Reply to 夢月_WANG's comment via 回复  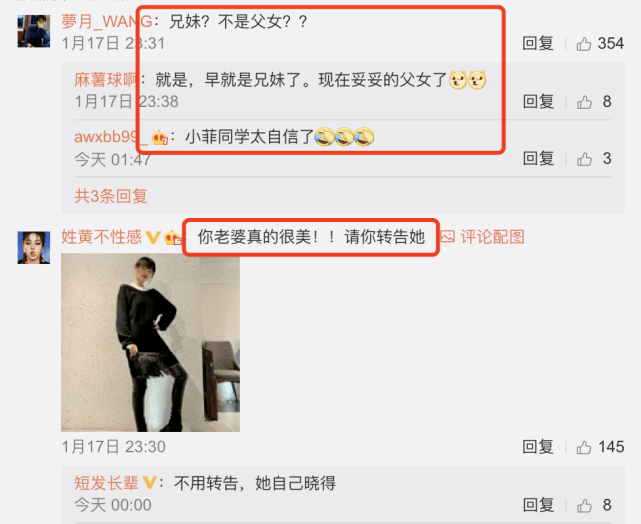coord(538,43)
